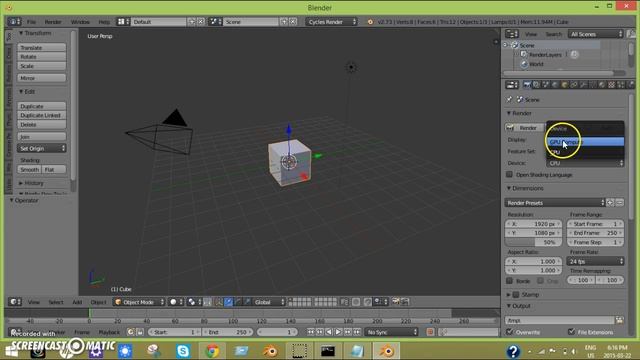Click the Aspect Ratio X value slider

533,261
